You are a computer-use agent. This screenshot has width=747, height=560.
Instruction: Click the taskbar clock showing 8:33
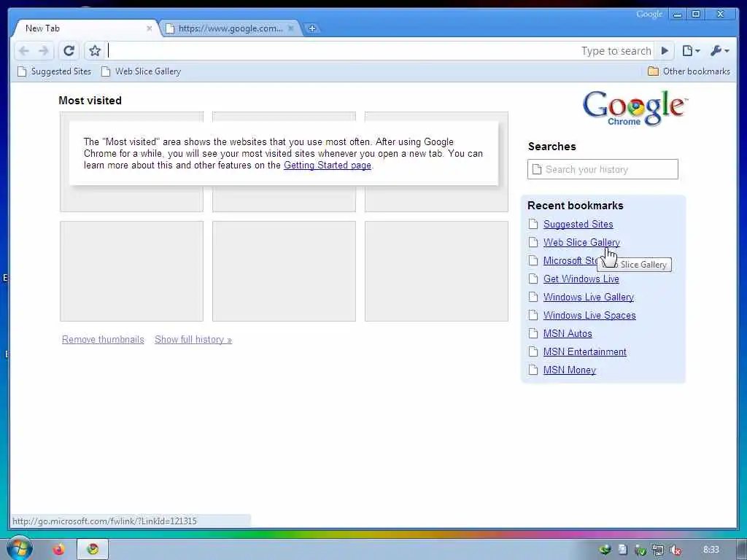pyautogui.click(x=711, y=550)
